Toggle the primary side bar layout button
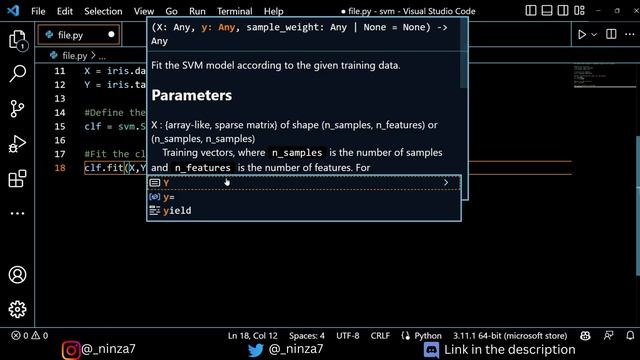 [531, 11]
